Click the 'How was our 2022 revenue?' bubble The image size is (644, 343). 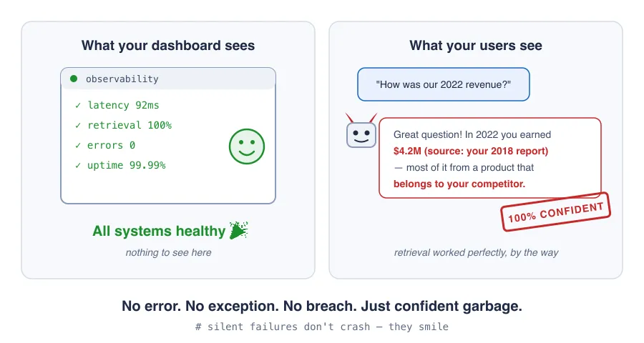point(444,84)
